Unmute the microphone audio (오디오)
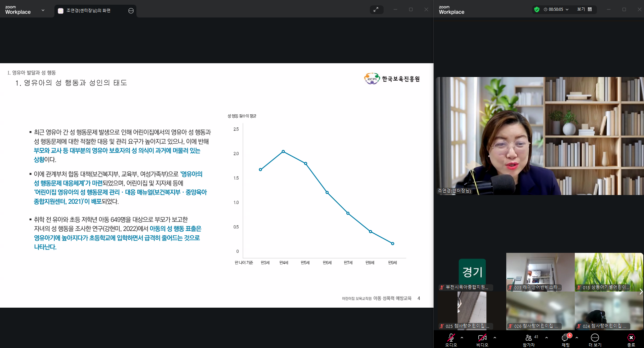Image resolution: width=644 pixels, height=348 pixels. pos(451,338)
